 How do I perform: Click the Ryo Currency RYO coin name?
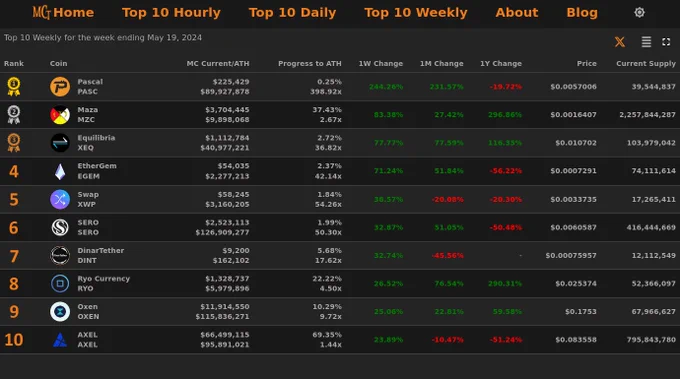(104, 284)
